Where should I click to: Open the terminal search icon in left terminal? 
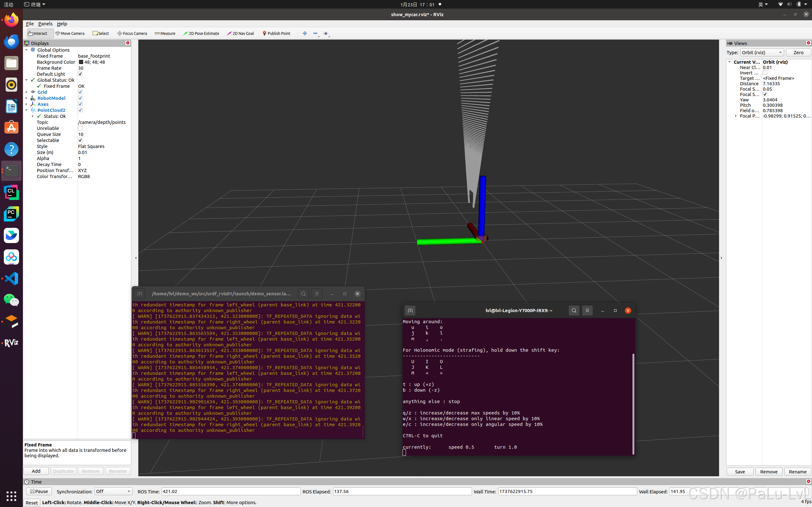[303, 294]
